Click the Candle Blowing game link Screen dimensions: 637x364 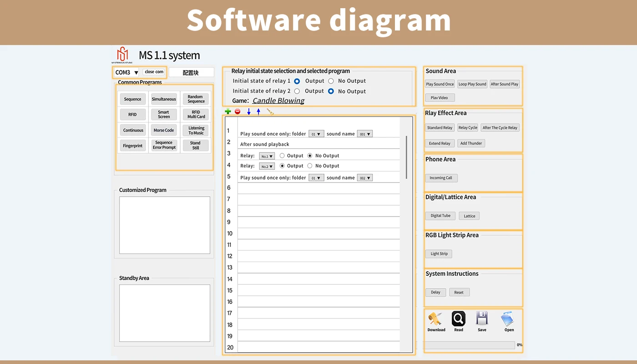278,101
